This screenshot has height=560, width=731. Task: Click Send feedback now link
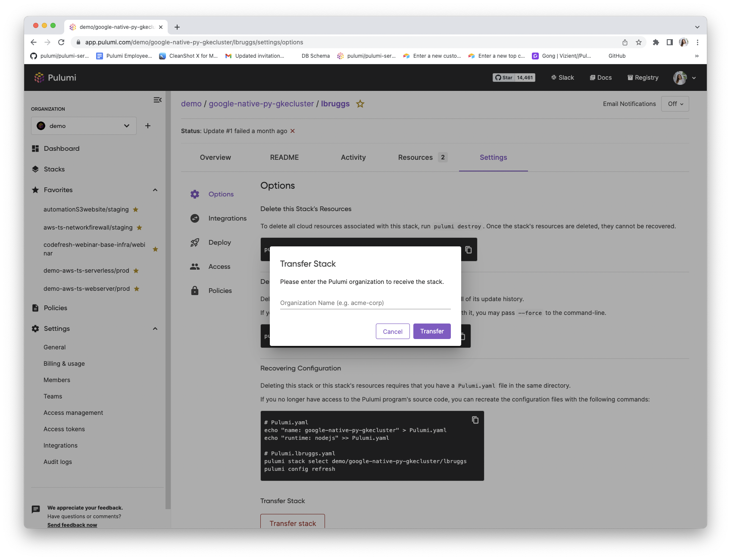click(x=72, y=525)
